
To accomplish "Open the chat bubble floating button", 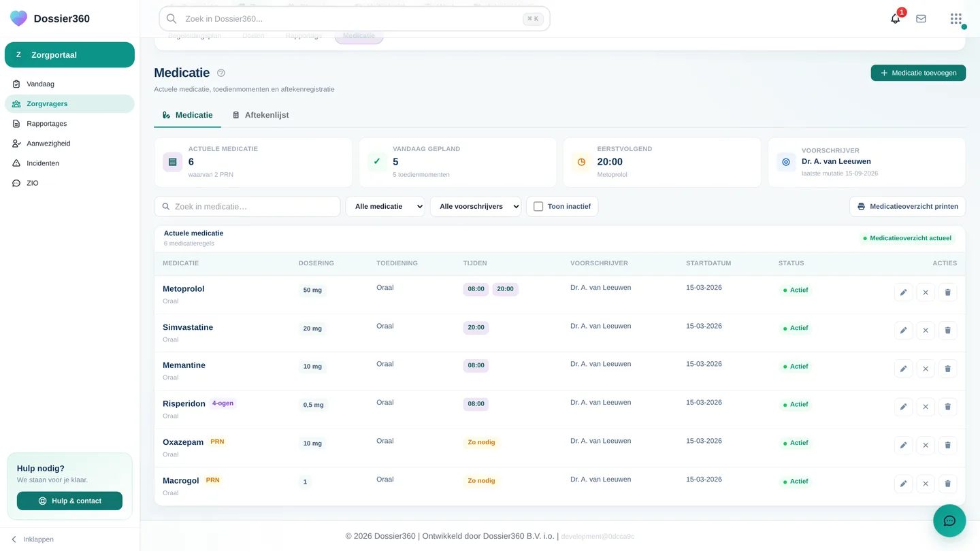I will click(949, 521).
